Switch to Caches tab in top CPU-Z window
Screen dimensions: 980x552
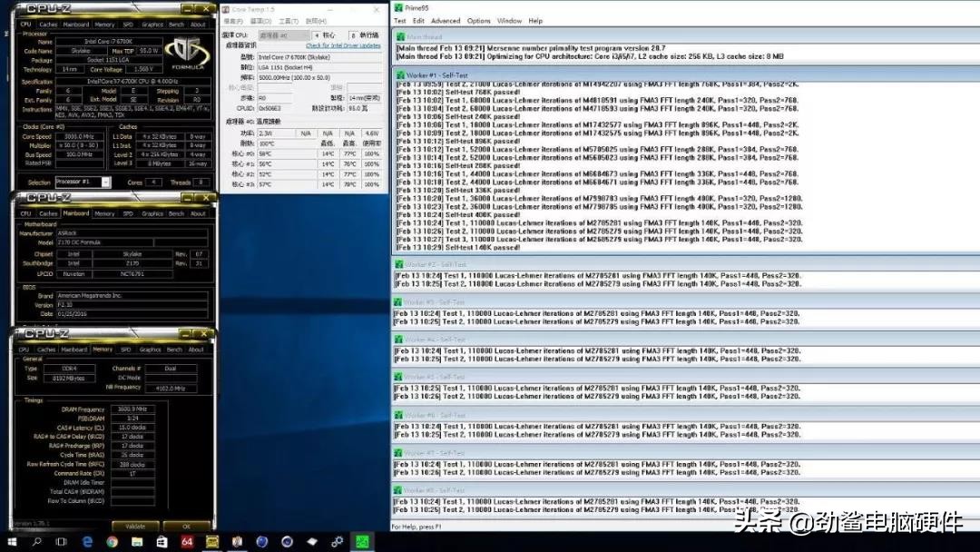[48, 25]
